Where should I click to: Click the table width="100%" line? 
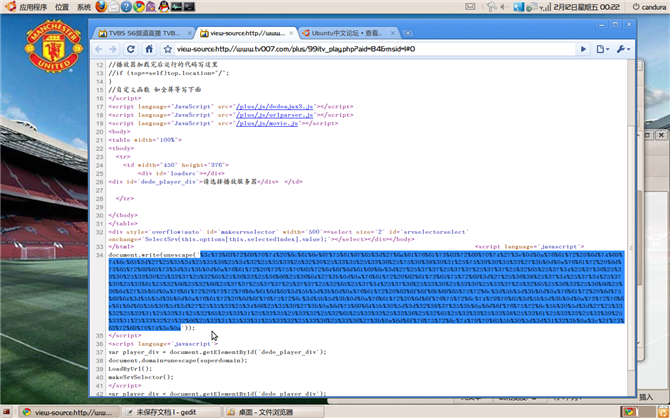point(145,140)
